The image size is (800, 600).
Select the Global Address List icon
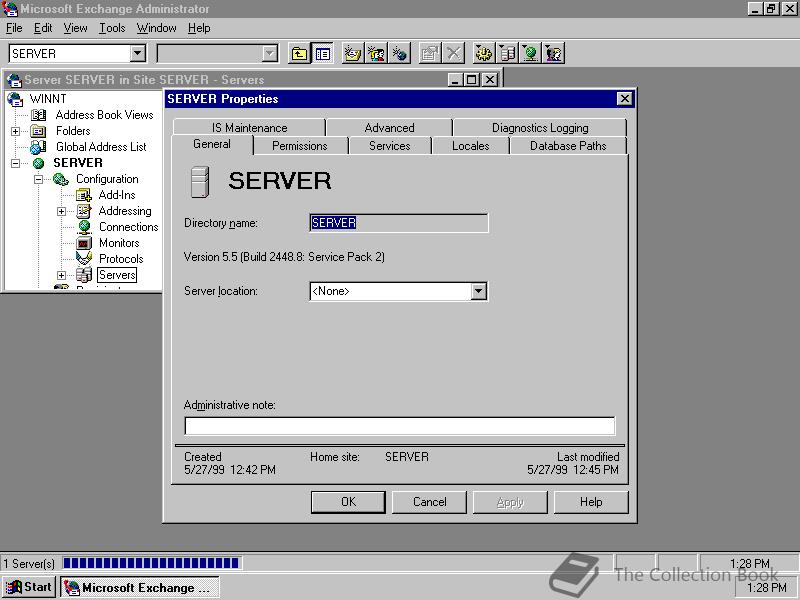pyautogui.click(x=38, y=147)
